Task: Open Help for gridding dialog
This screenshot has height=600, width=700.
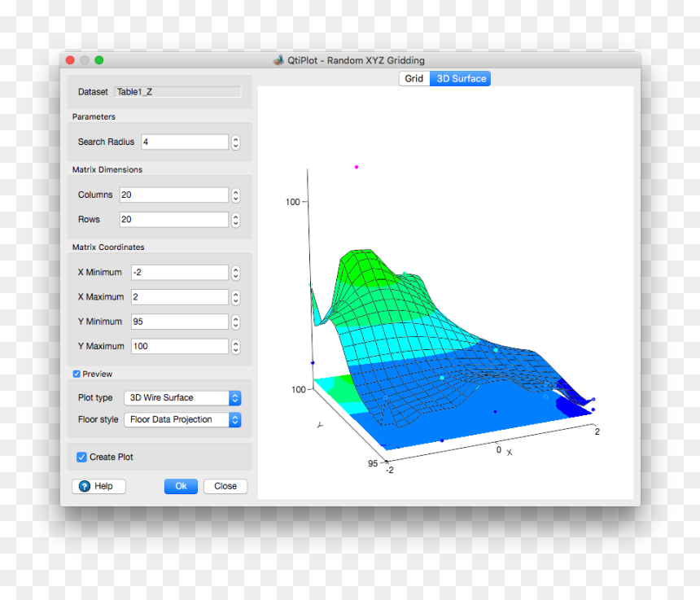Action: point(98,486)
